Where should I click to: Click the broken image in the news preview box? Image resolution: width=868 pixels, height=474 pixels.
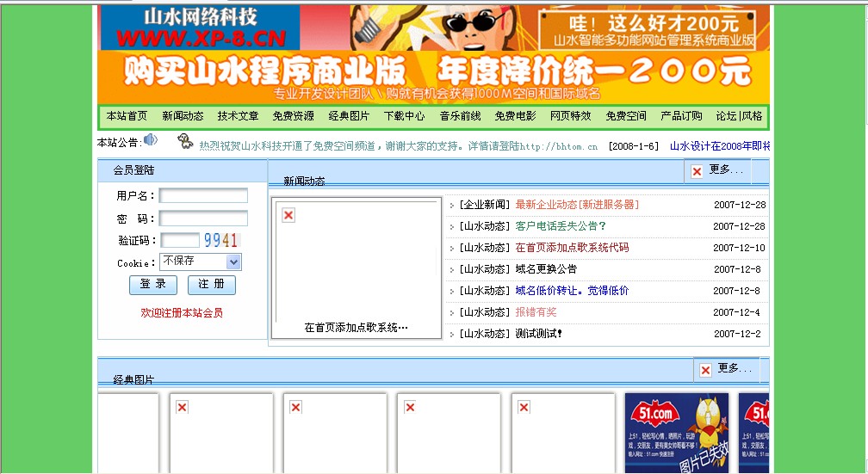tap(288, 215)
